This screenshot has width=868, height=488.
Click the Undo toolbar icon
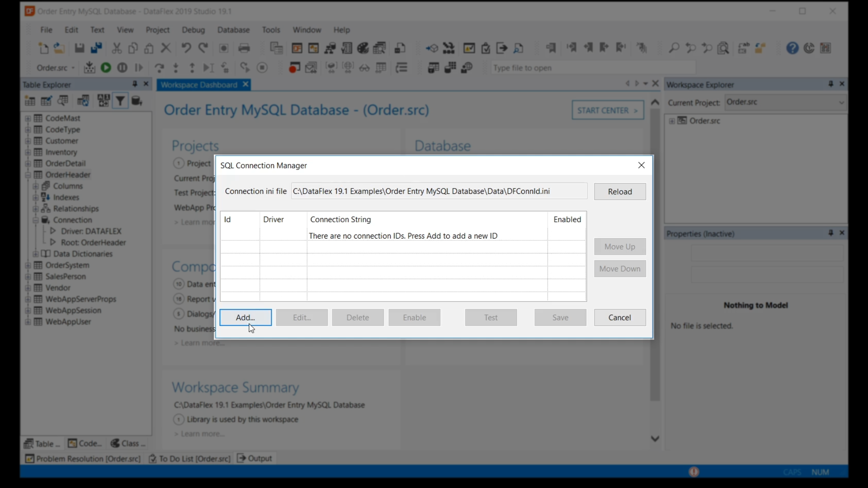186,48
